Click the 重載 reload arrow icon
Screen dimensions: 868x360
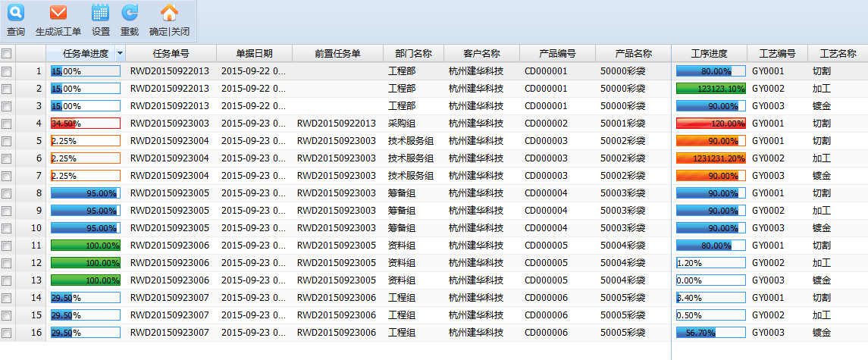coord(130,13)
